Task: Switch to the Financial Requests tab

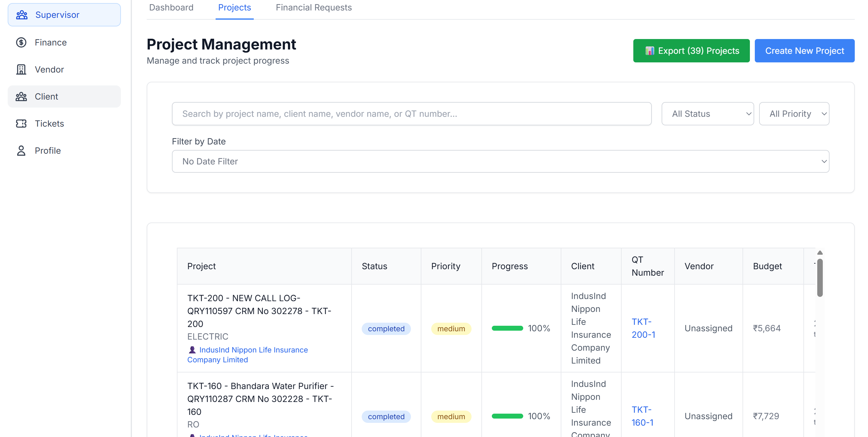Action: point(313,8)
